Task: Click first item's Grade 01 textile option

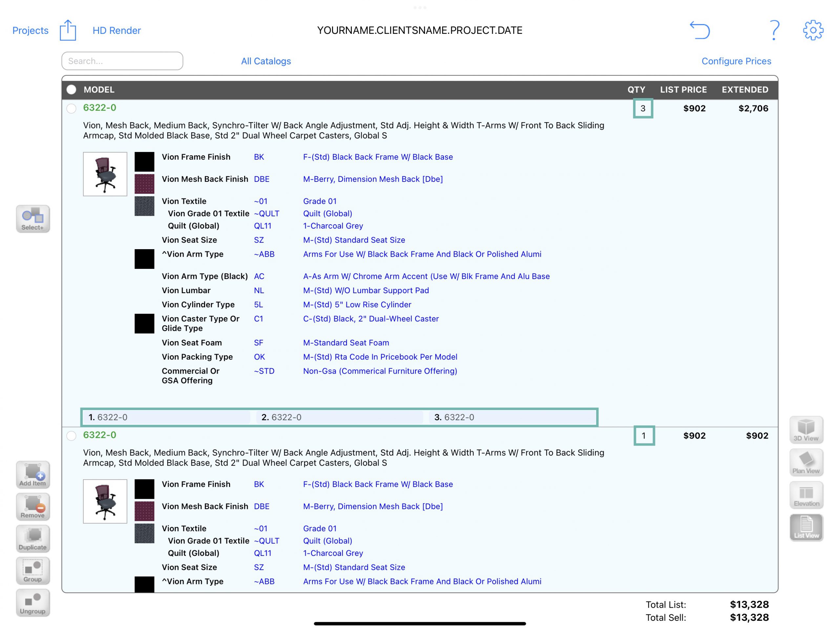Action: 320,201
